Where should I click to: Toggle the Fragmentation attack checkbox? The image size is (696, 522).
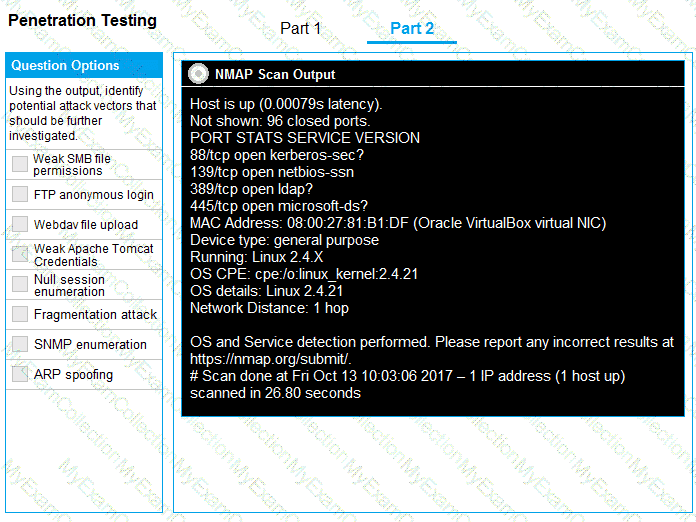(x=20, y=314)
